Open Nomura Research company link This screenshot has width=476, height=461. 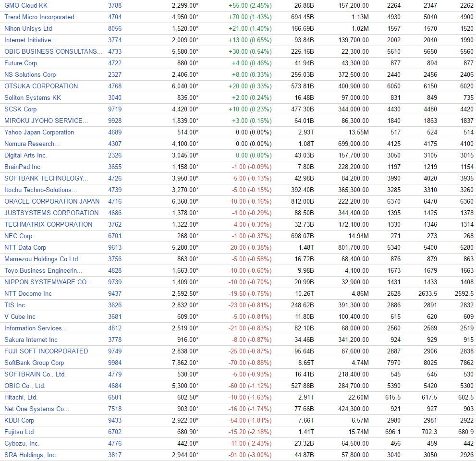pyautogui.click(x=32, y=144)
